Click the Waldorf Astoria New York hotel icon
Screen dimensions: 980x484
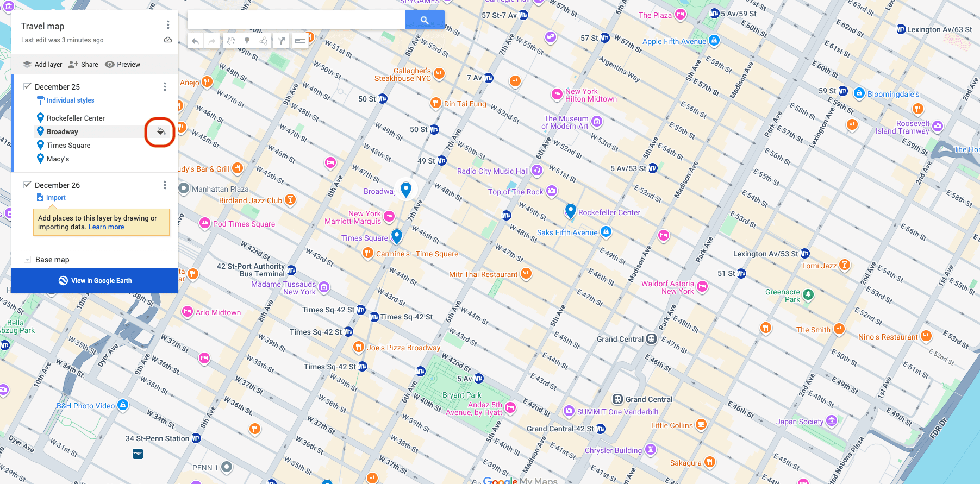703,287
